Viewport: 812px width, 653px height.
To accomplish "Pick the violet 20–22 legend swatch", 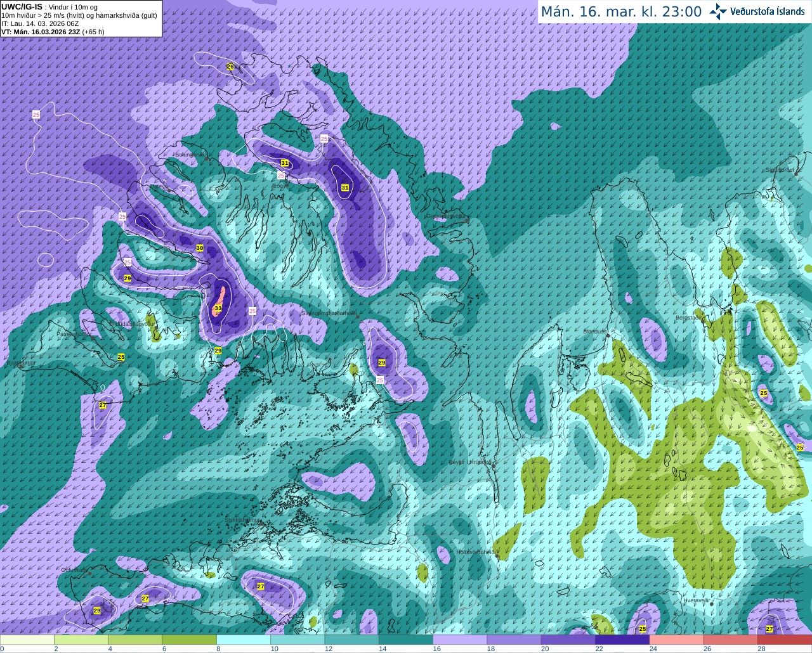I will click(568, 640).
